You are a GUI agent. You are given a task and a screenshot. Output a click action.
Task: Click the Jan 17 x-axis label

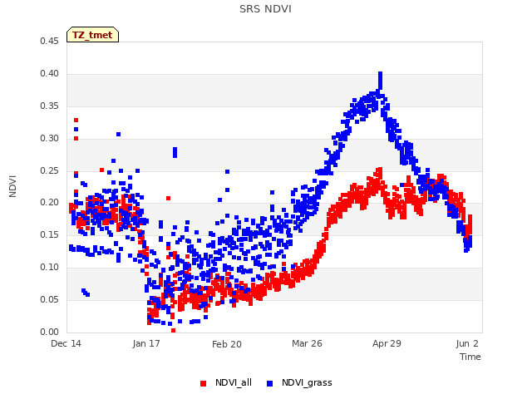click(146, 343)
